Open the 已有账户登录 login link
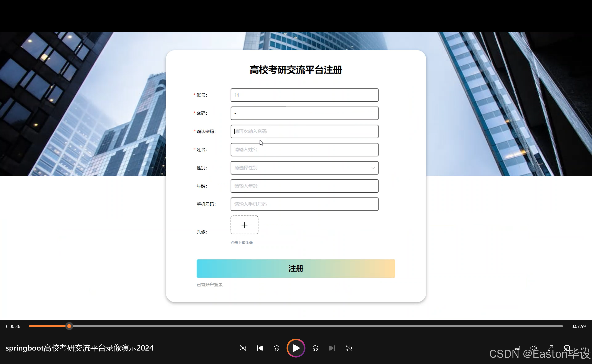The width and height of the screenshot is (592, 364). [x=209, y=284]
